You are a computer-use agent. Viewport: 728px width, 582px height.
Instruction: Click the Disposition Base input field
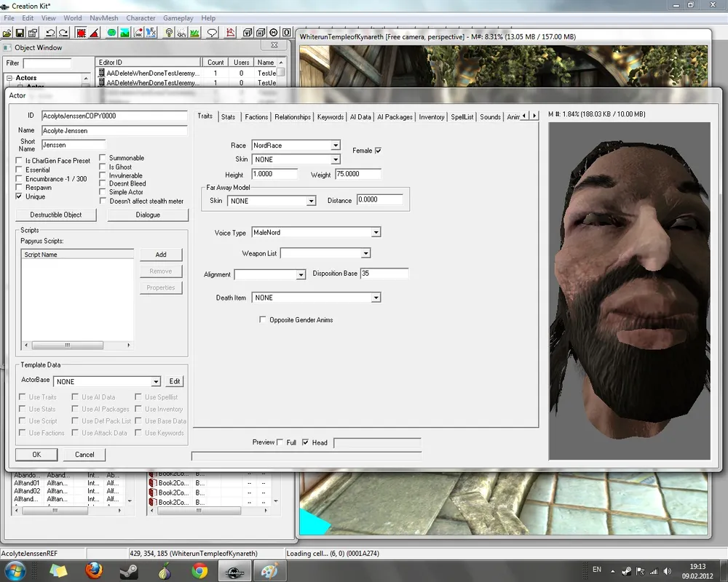(384, 274)
